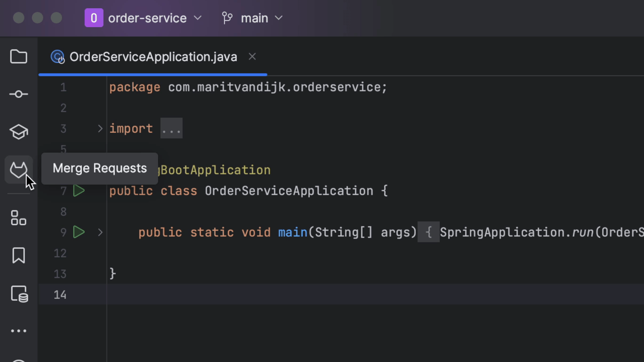Expand the folded import statements
Image resolution: width=644 pixels, height=362 pixels.
tap(100, 129)
